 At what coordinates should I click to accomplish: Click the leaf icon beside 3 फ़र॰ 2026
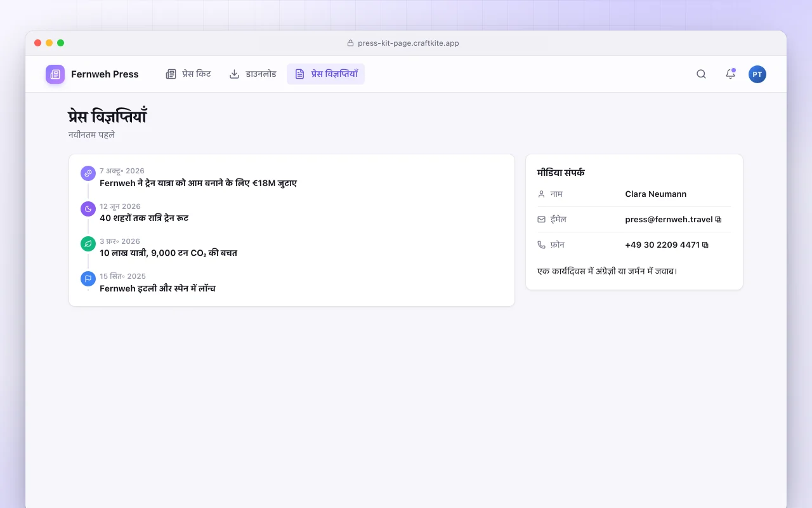coord(88,243)
